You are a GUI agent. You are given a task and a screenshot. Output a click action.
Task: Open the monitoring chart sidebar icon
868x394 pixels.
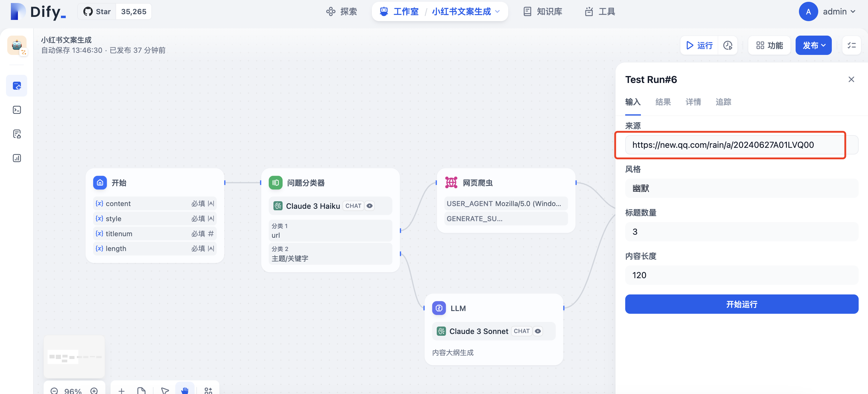17,158
